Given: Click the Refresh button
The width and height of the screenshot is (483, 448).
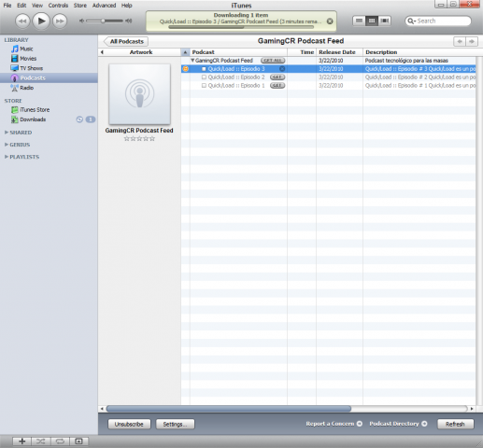Looking at the screenshot, I should pyautogui.click(x=455, y=424).
